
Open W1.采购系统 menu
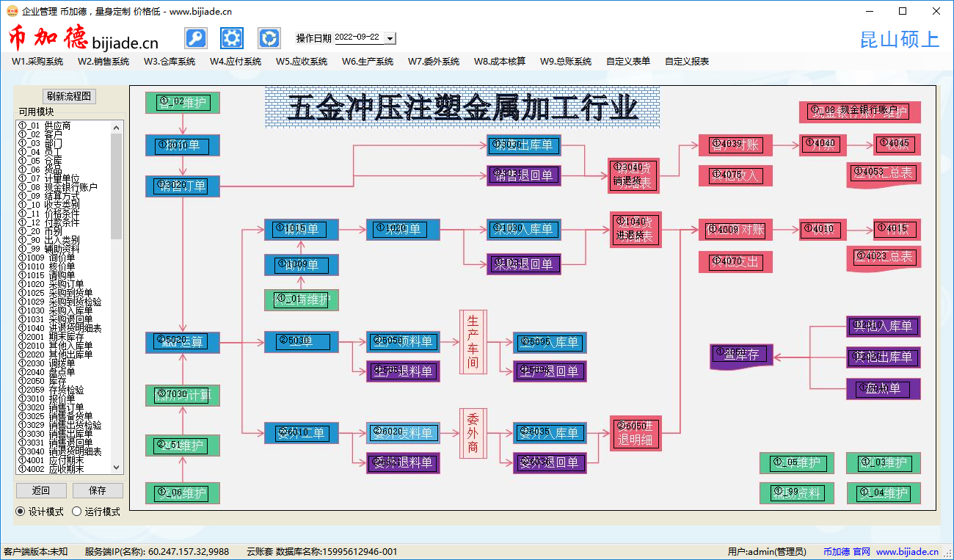pos(37,62)
